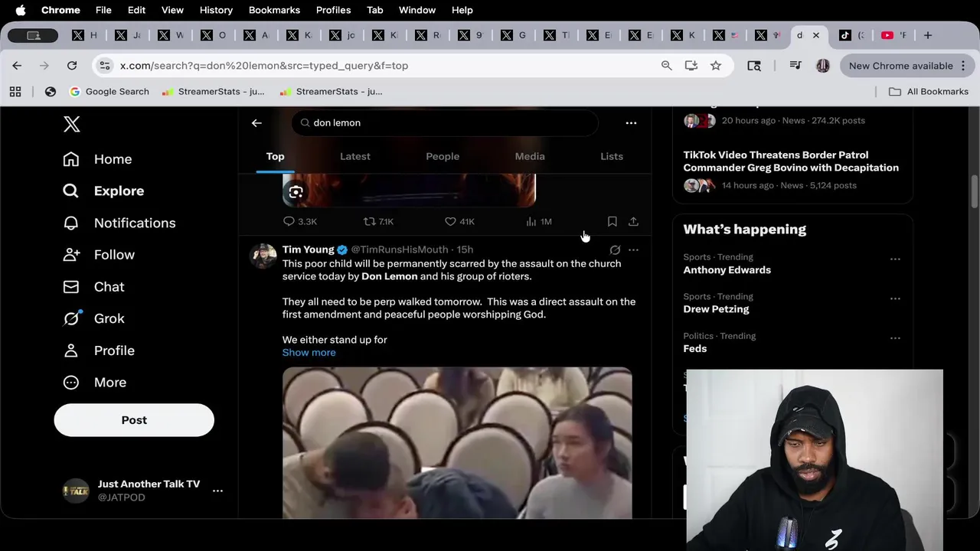980x551 pixels.
Task: Open Chrome apps grid in bookmarks bar
Action: point(15,92)
